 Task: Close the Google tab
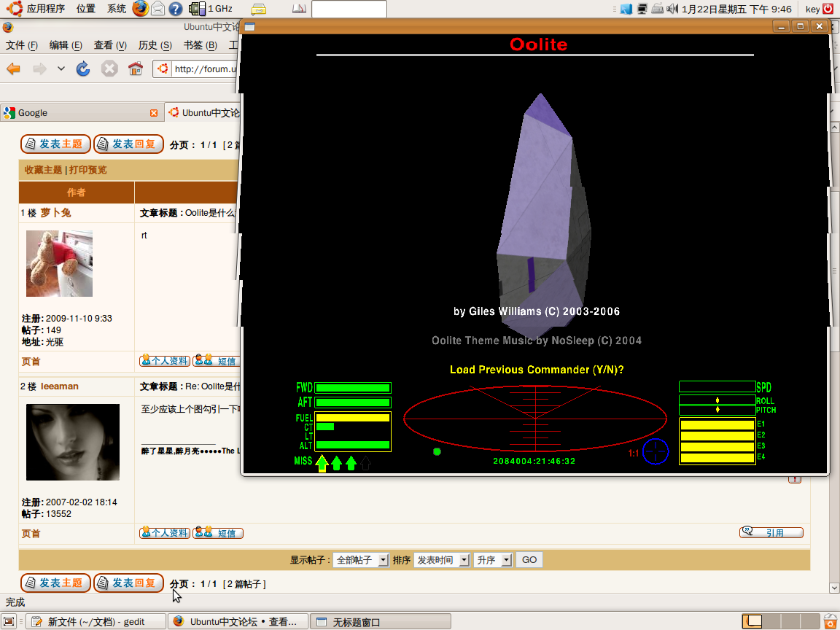point(154,113)
